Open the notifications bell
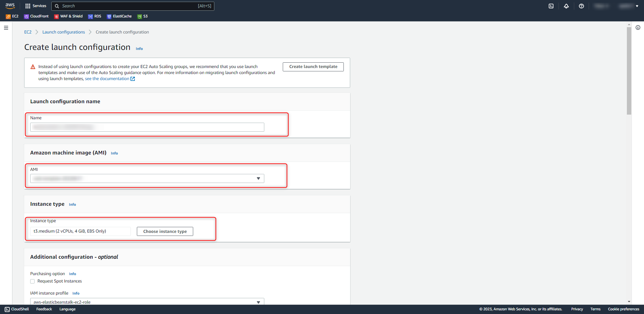Viewport: 644px width, 314px height. 566,6
